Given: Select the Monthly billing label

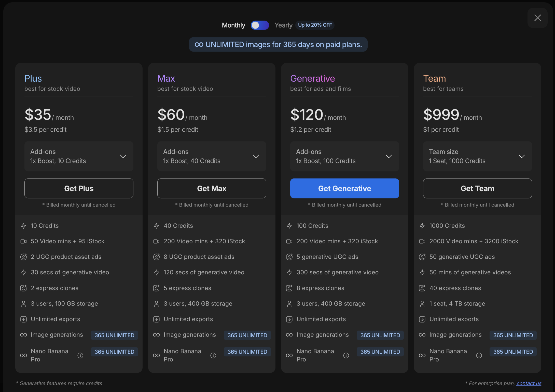Looking at the screenshot, I should click(x=233, y=25).
